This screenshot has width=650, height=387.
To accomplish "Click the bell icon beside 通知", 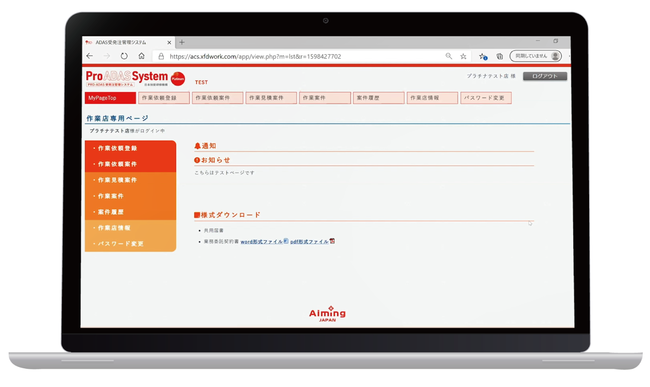I will point(197,146).
